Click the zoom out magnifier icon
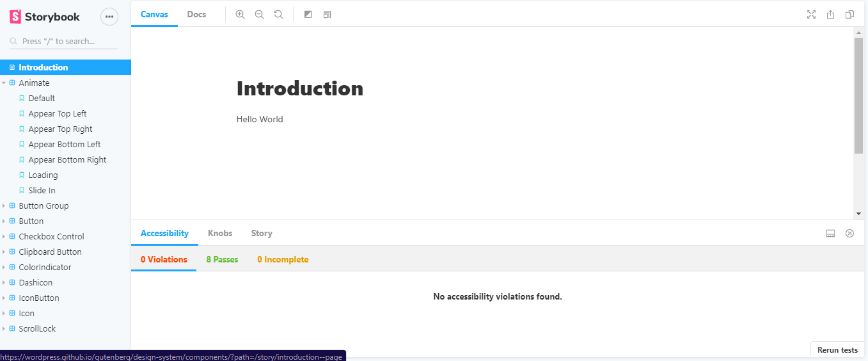The width and height of the screenshot is (868, 361). click(259, 14)
